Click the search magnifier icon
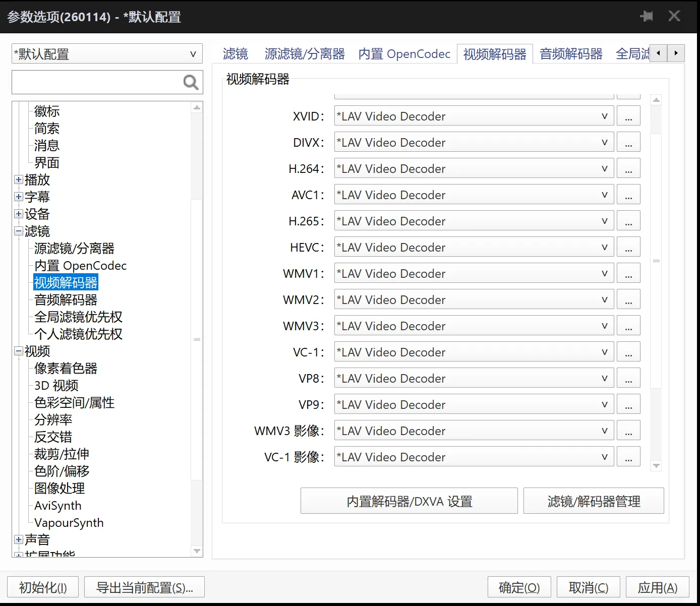The height and width of the screenshot is (606, 700). tap(191, 82)
